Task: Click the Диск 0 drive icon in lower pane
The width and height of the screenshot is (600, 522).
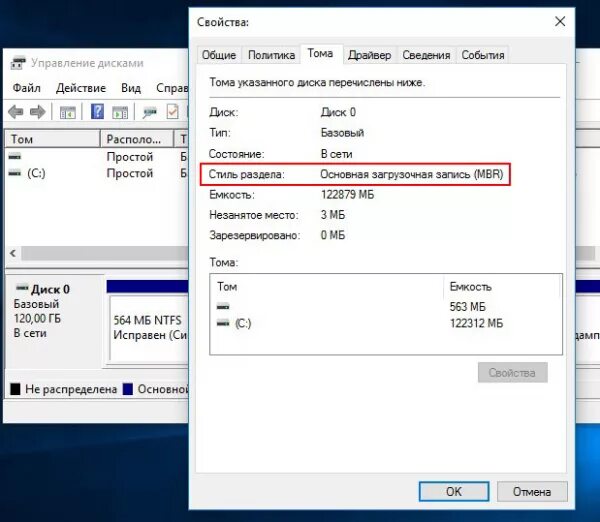Action: point(22,287)
